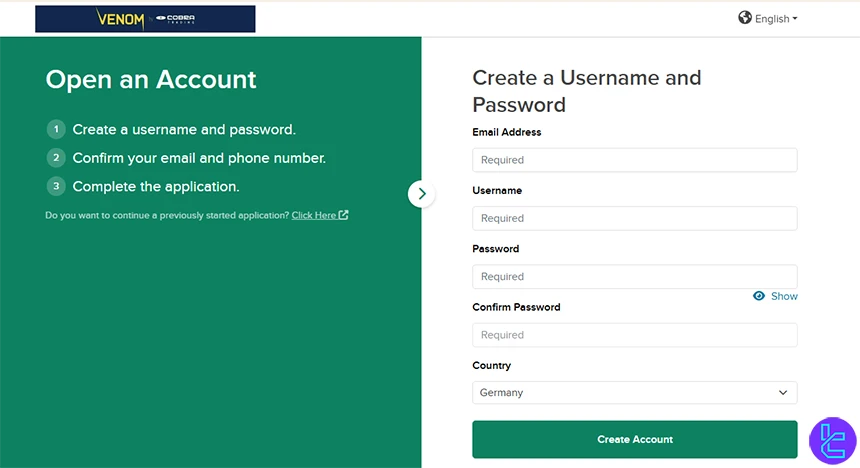
Task: Focus the Email Address input field
Action: click(635, 160)
